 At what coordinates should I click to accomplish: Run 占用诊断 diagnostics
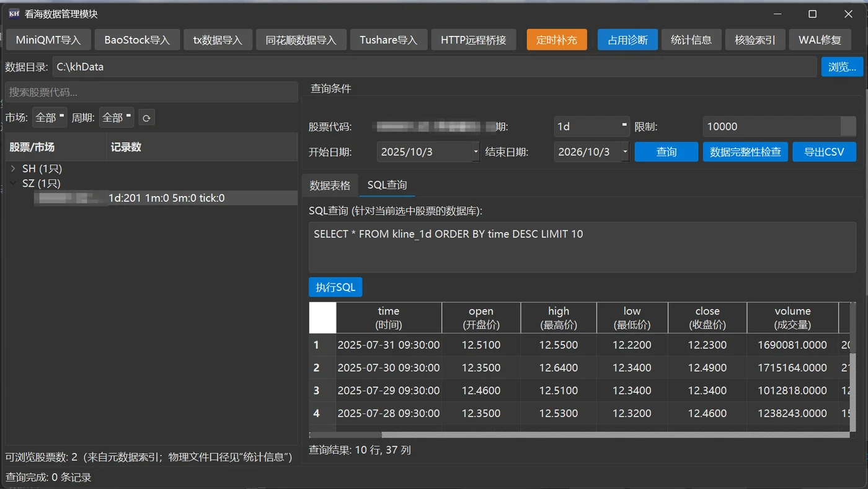[x=627, y=40]
